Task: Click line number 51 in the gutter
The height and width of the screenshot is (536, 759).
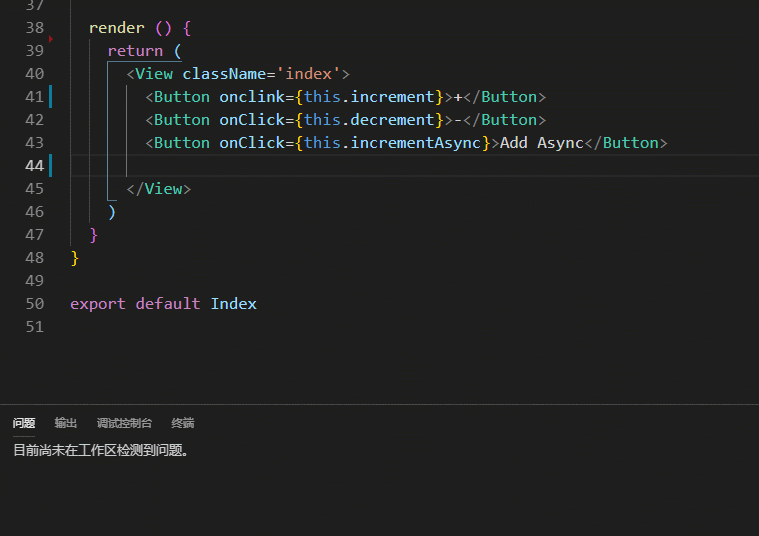Action: [x=34, y=327]
